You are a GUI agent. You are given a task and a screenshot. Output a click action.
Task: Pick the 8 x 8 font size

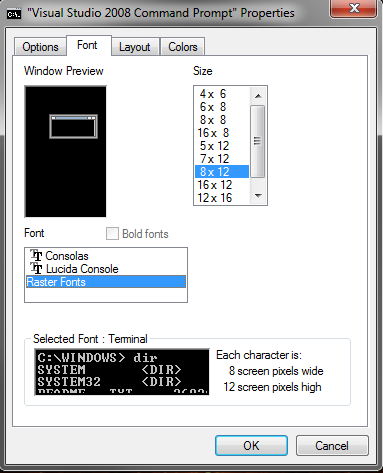pos(222,120)
